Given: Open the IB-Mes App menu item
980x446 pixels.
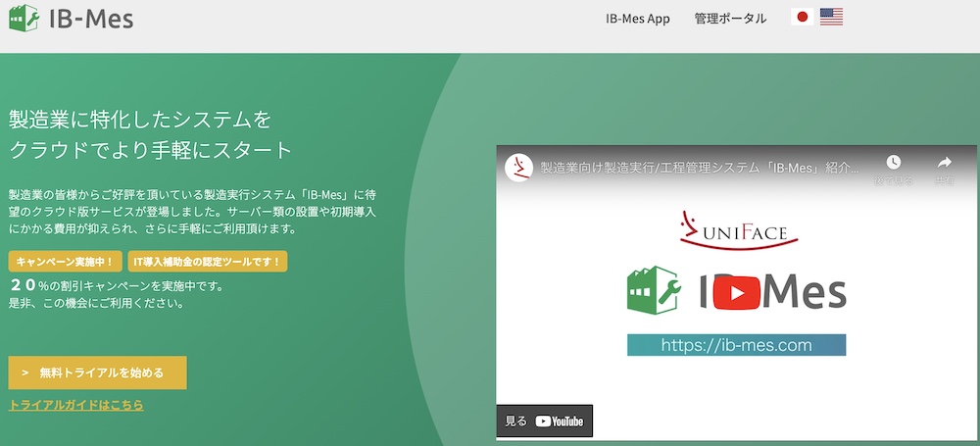Looking at the screenshot, I should [637, 19].
